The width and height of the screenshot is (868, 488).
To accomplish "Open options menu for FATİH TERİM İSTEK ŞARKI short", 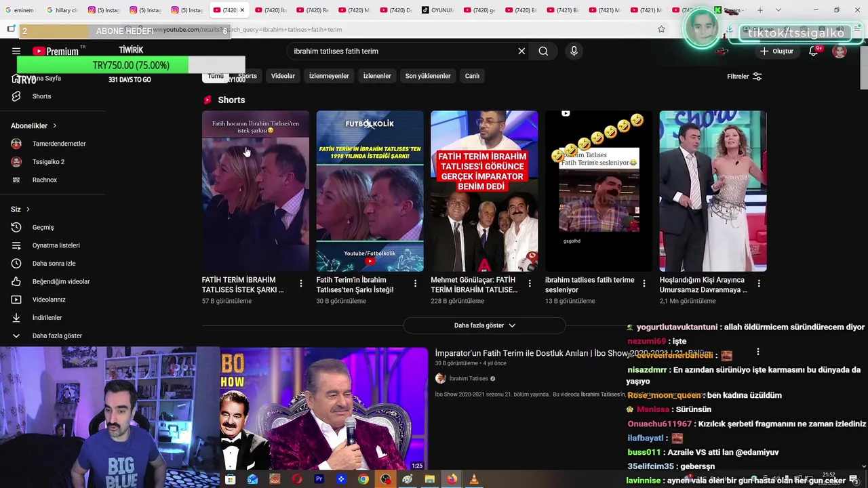I will 301,283.
